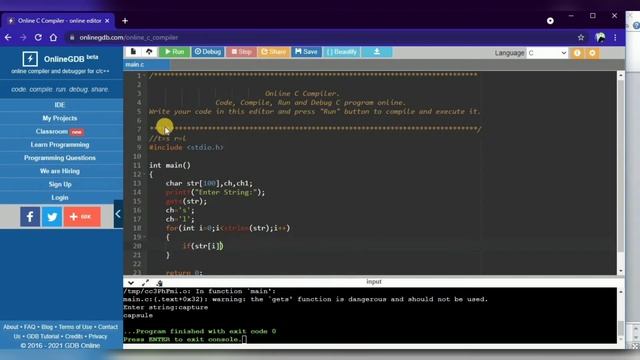Start debugging with the Debug button
640x360 pixels.
[x=208, y=52]
